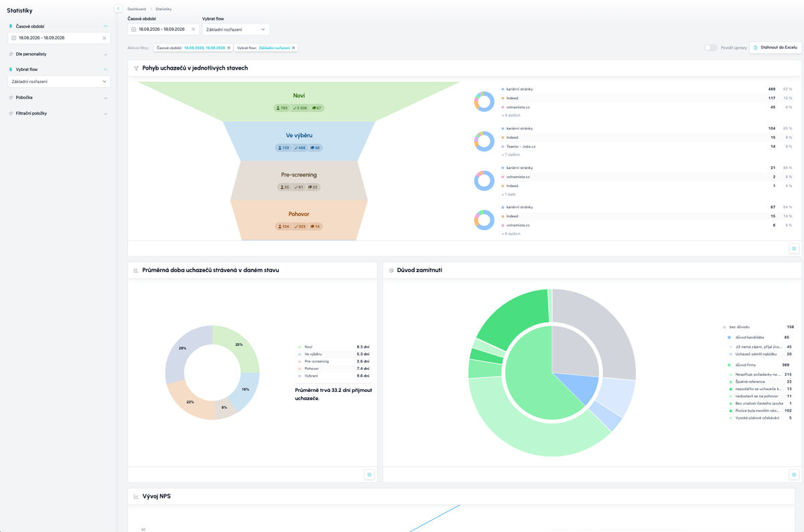Go to Dashboard breadcrumb
This screenshot has height=532, width=804.
(137, 9)
